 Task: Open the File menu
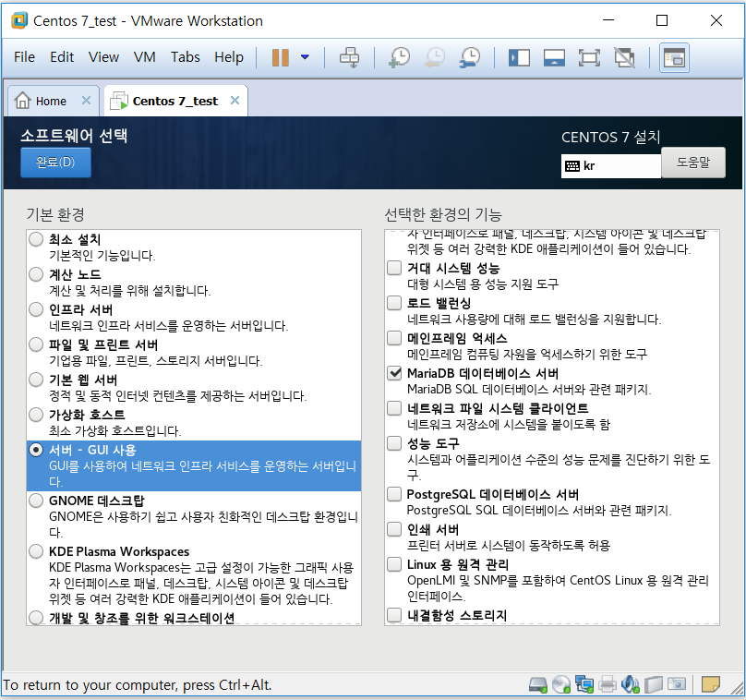coord(24,57)
